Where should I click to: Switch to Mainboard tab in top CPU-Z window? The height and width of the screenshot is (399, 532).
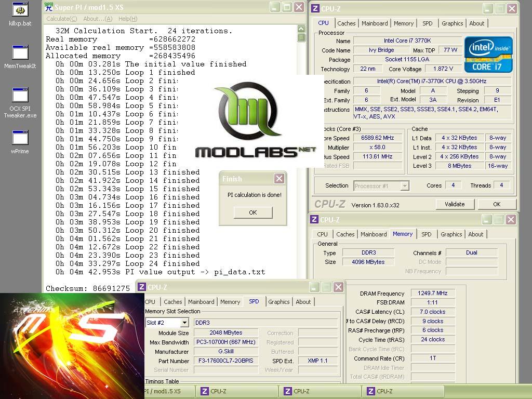(x=375, y=23)
